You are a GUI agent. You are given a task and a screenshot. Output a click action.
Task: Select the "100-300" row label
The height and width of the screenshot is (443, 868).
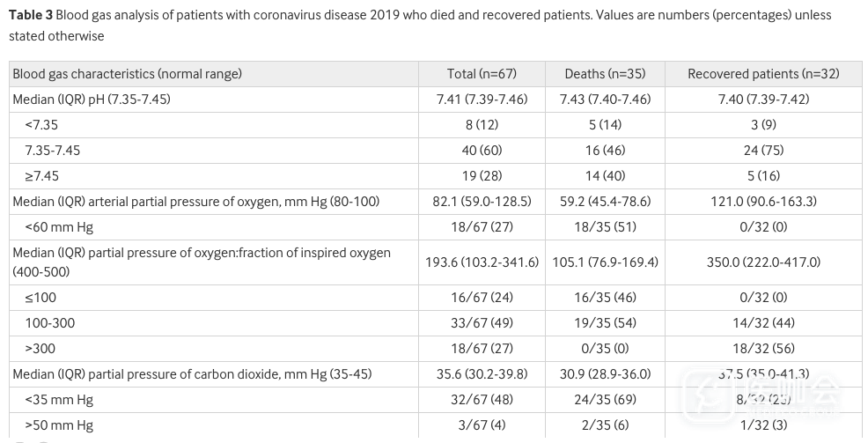tap(50, 323)
